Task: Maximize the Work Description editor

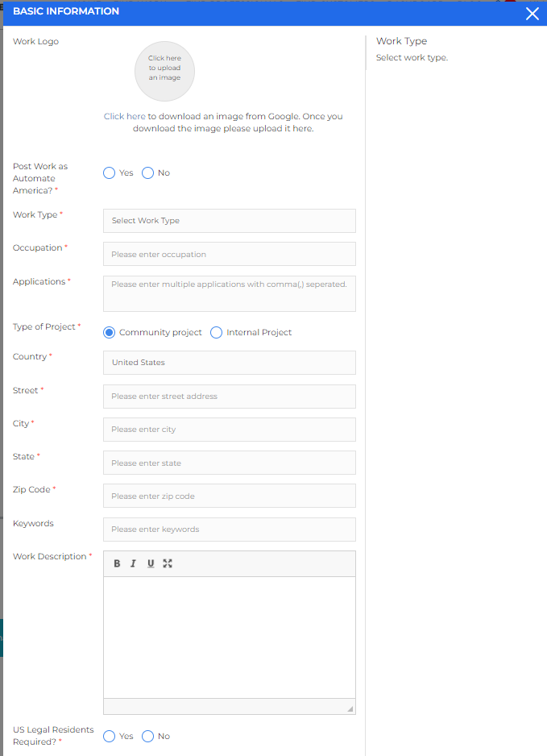Action: point(168,563)
